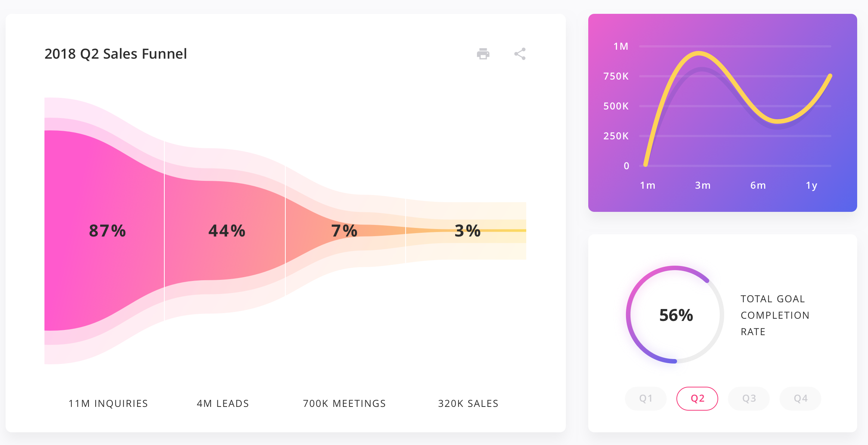Click the print icon on the sales funnel
The height and width of the screenshot is (445, 868).
(x=483, y=54)
